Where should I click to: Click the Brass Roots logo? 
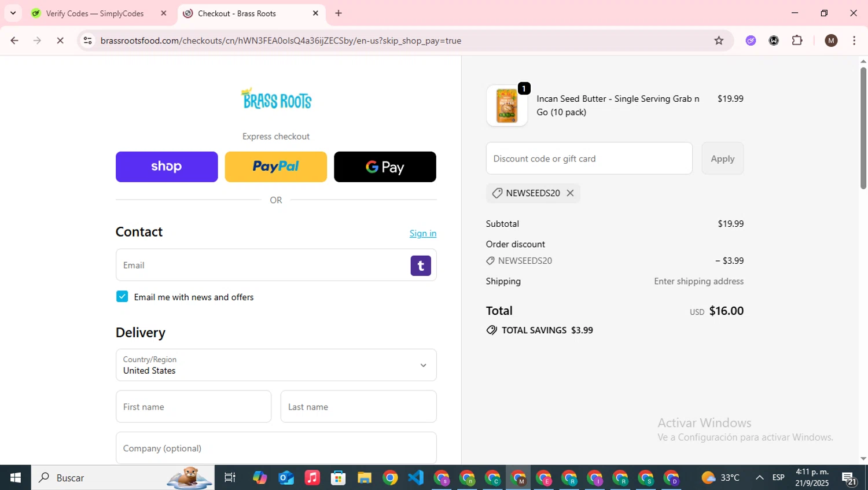click(276, 99)
